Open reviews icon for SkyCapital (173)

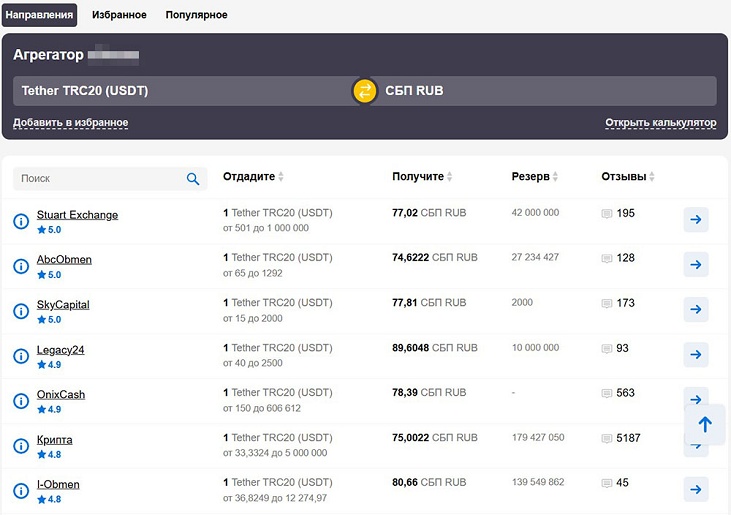(607, 304)
